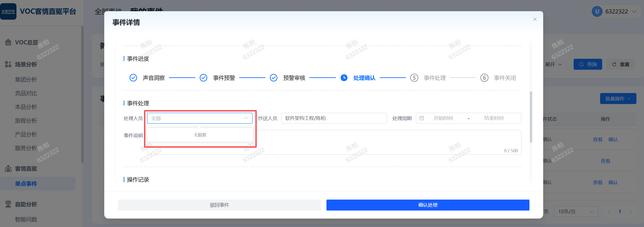Click the calendar icon in 处理周期 field

coord(422,118)
